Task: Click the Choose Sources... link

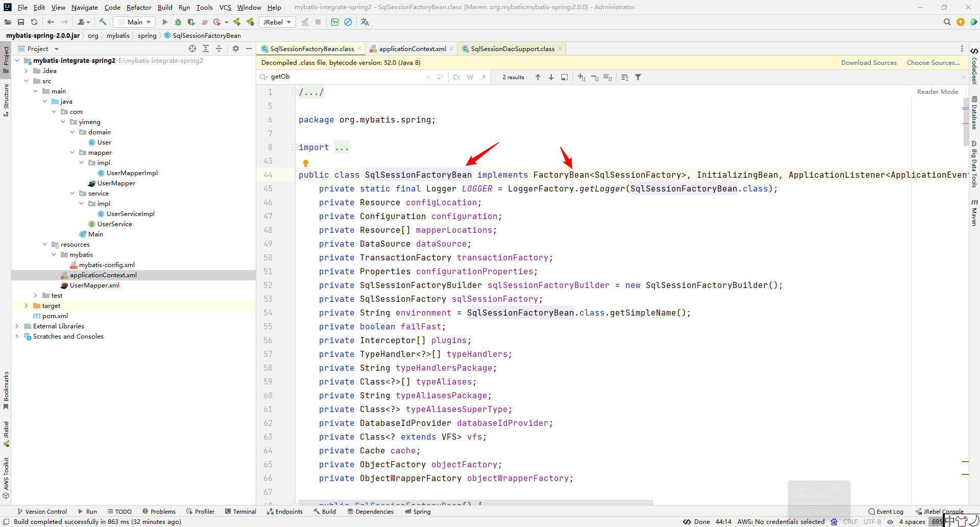Action: coord(933,62)
